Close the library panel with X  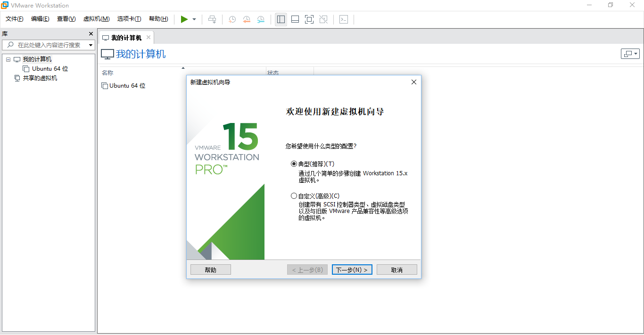(x=91, y=34)
